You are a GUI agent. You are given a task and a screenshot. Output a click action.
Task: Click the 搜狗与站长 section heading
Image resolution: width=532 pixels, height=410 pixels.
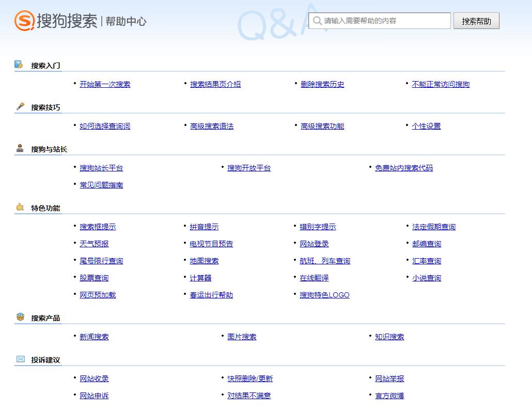point(49,149)
